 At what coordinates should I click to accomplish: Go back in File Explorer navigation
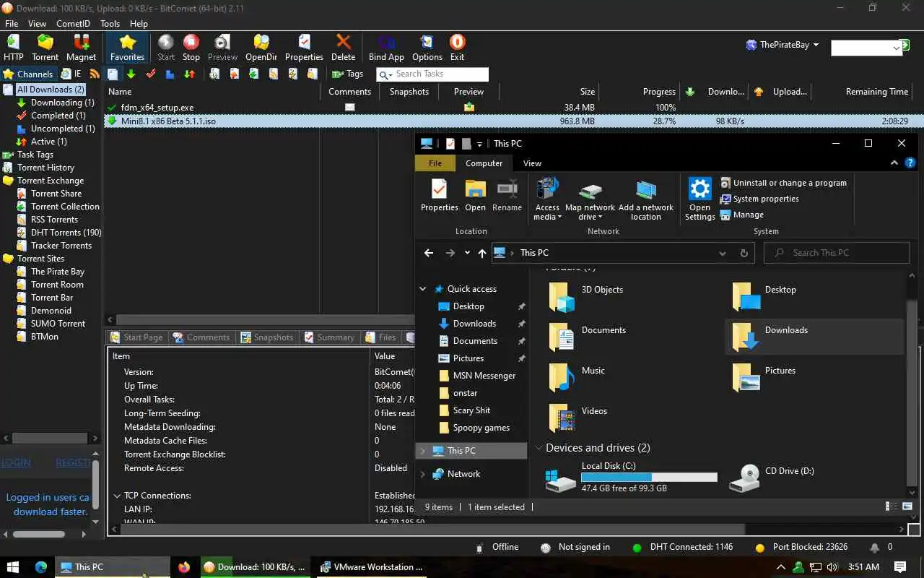[x=429, y=253]
